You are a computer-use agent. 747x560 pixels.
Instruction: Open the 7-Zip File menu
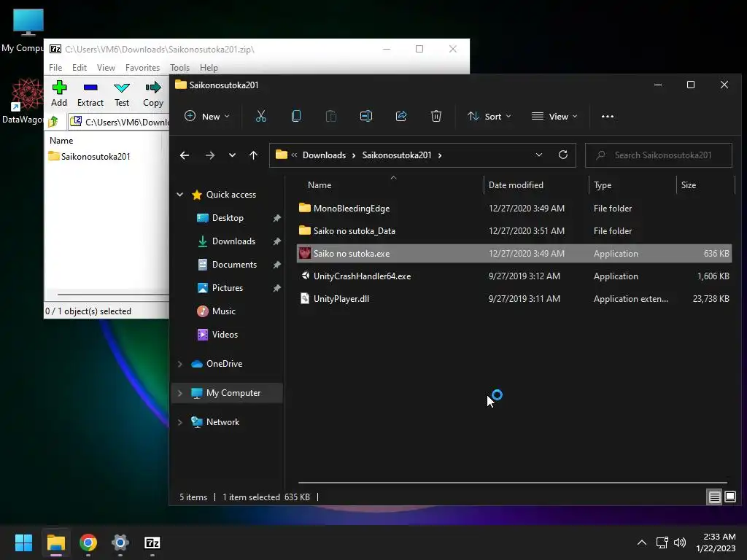[x=55, y=68]
